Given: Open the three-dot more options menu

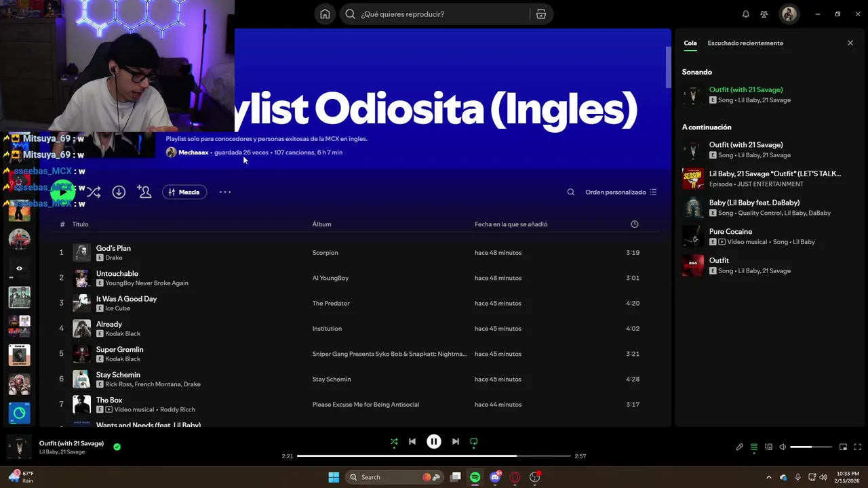Looking at the screenshot, I should 225,192.
